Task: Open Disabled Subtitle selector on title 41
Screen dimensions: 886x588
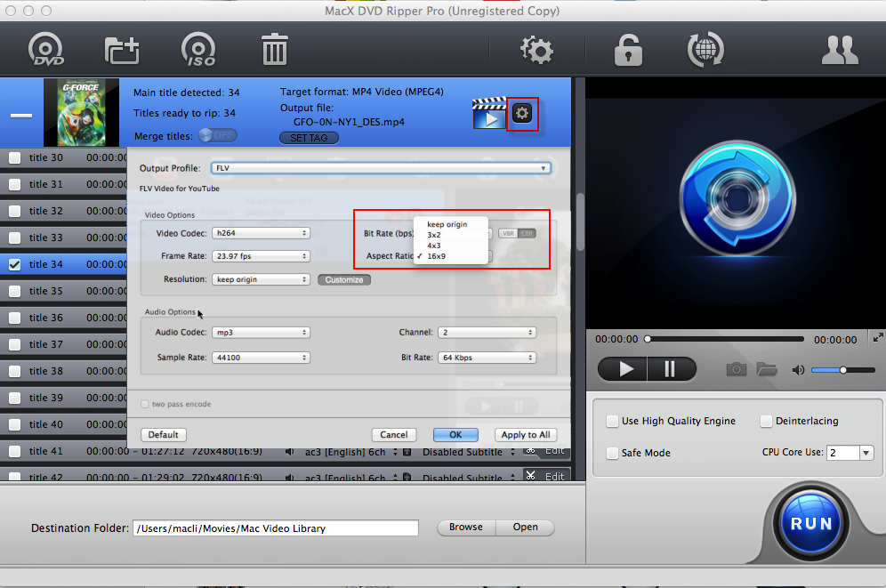Action: coord(469,452)
